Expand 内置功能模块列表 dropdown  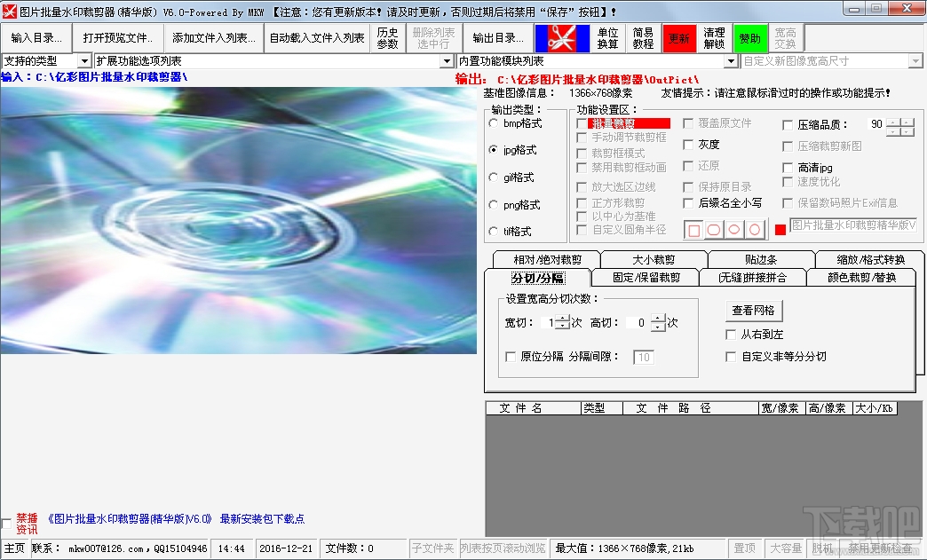(732, 61)
